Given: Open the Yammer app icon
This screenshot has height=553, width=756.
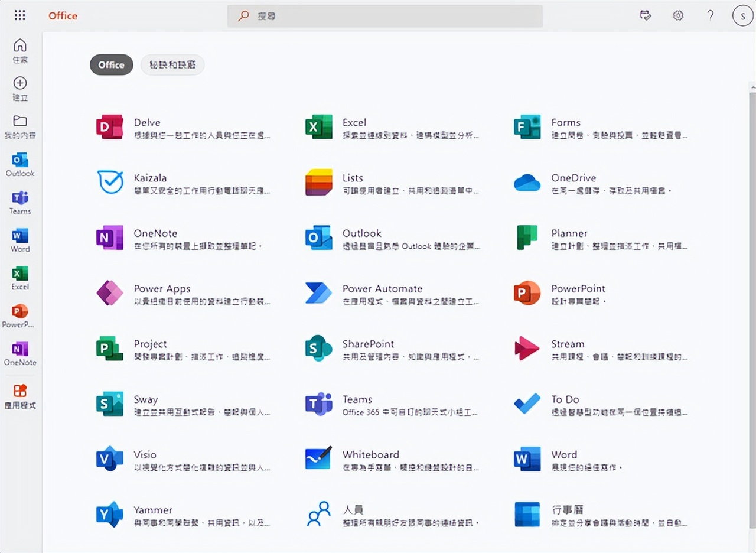Looking at the screenshot, I should click(110, 515).
